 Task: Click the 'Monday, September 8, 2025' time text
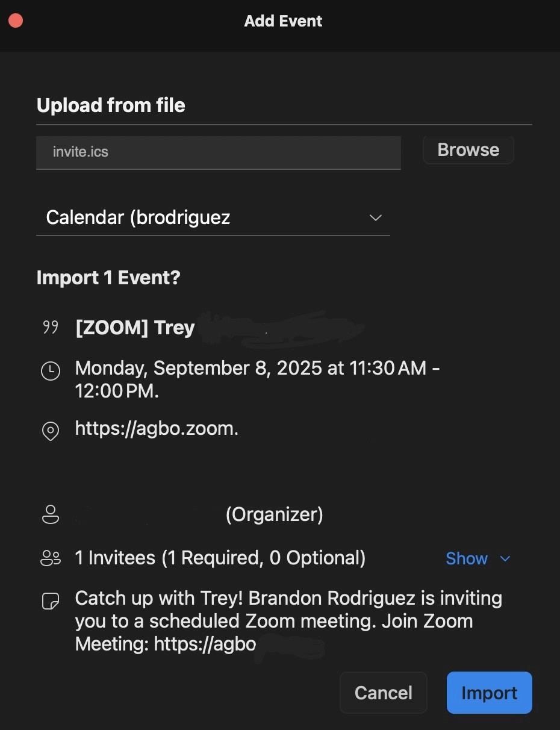pos(258,379)
